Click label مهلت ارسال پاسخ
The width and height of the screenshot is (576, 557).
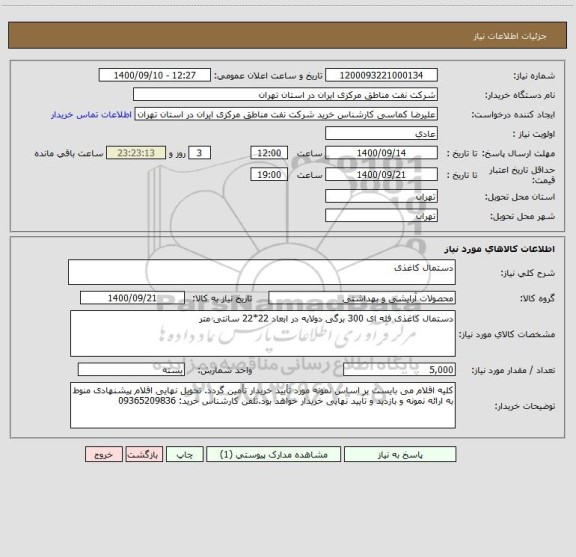pyautogui.click(x=519, y=154)
